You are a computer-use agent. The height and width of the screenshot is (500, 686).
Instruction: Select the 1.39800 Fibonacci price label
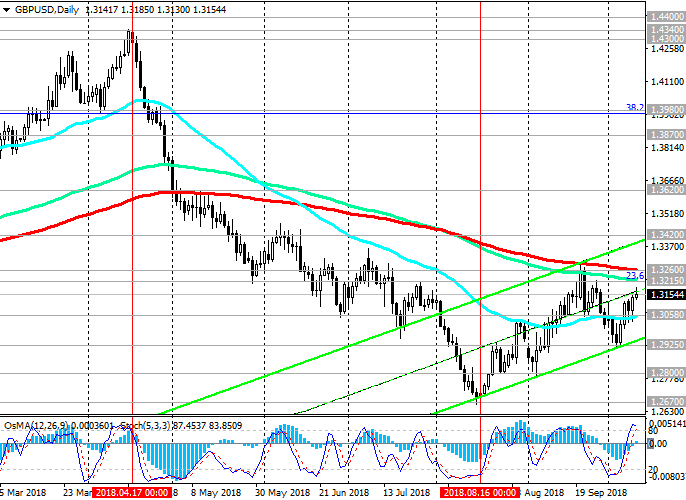tap(667, 109)
